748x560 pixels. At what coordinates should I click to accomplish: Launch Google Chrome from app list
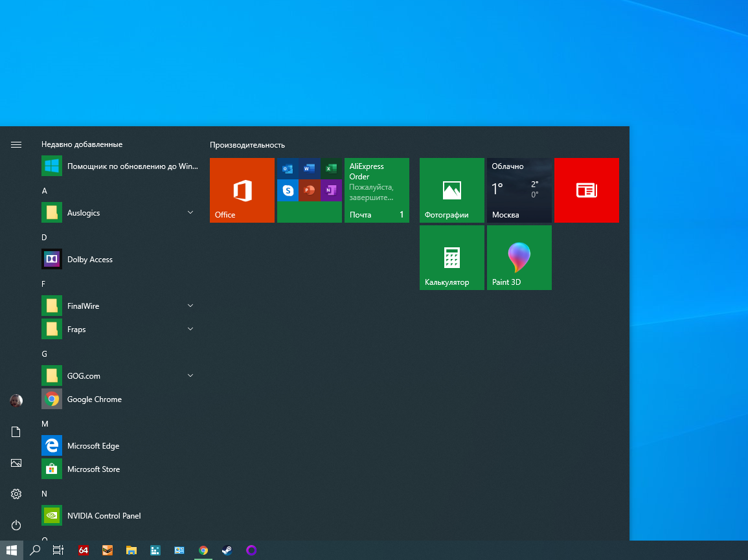[120, 399]
